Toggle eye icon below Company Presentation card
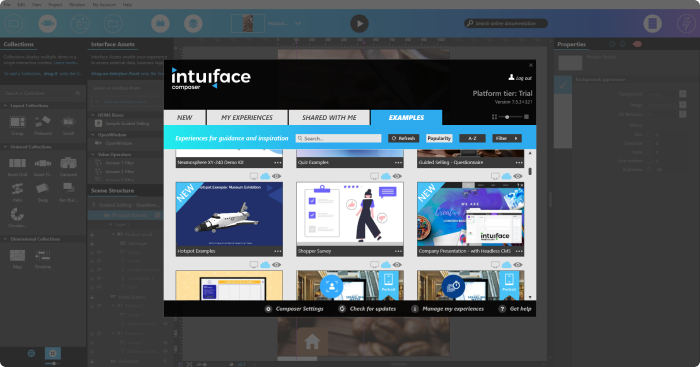The image size is (700, 367). point(517,265)
